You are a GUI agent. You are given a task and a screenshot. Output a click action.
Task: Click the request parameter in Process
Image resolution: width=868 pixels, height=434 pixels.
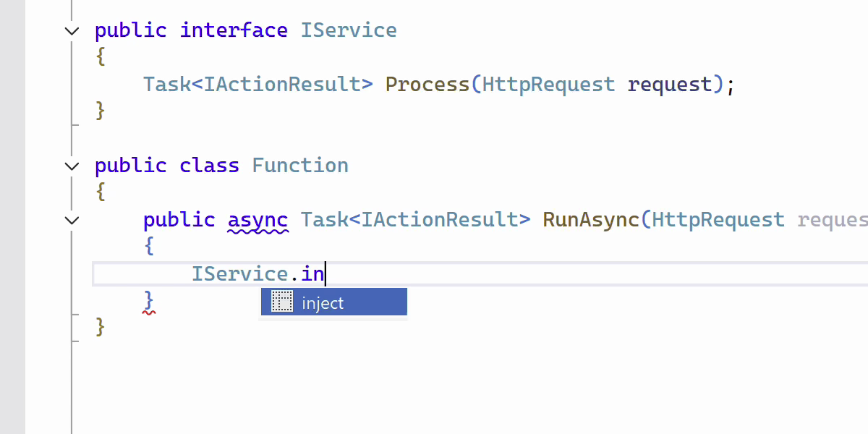[670, 85]
